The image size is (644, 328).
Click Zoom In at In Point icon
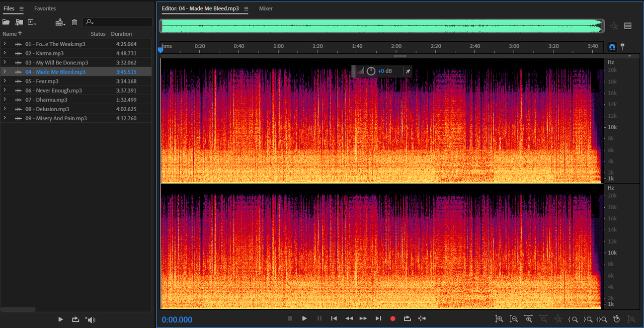[573, 319]
